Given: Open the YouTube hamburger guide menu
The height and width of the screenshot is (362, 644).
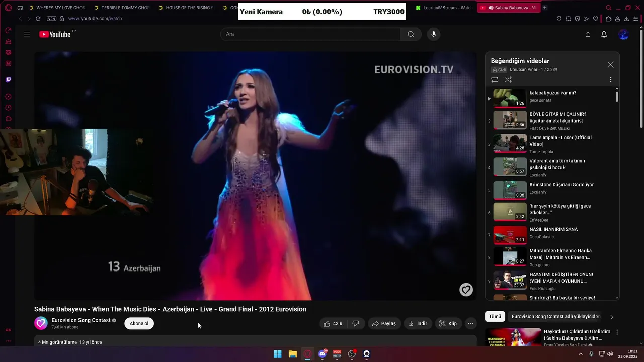Looking at the screenshot, I should pyautogui.click(x=27, y=34).
